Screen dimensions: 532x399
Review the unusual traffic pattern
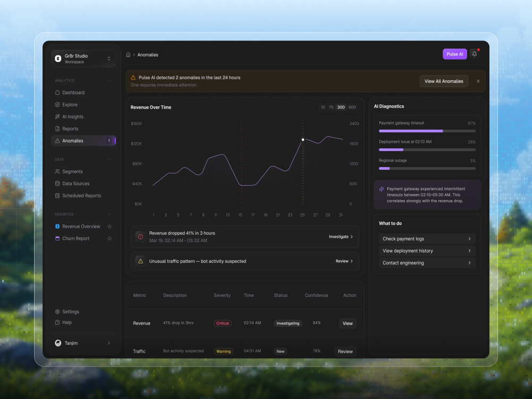click(x=344, y=261)
